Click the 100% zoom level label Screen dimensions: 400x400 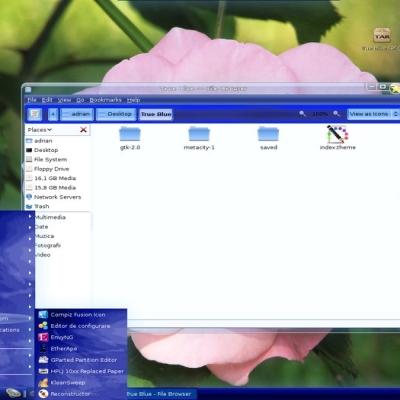(320, 114)
